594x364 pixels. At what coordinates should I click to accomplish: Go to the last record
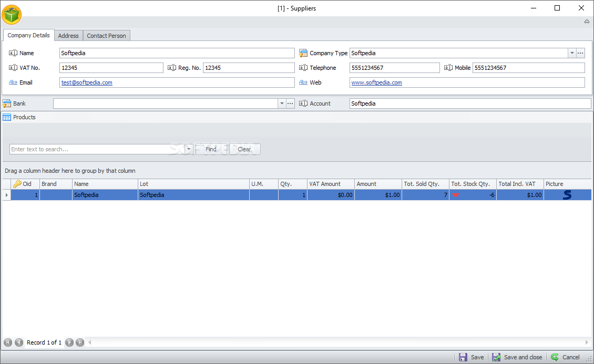click(x=80, y=342)
